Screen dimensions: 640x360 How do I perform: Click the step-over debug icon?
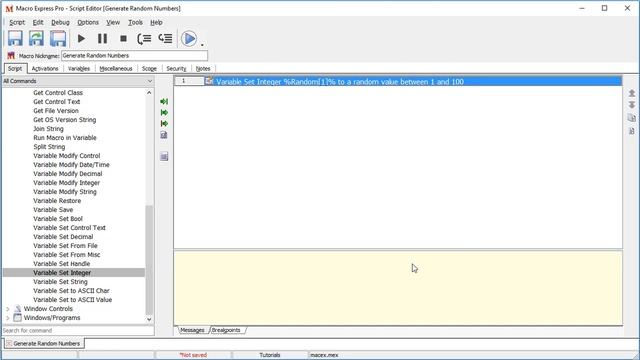pos(144,39)
